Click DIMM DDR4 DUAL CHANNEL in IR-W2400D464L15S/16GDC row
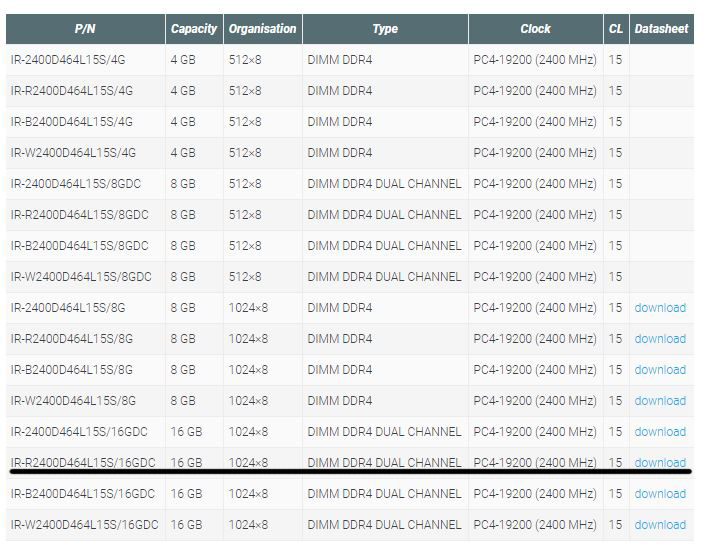The height and width of the screenshot is (551, 711). coord(384,525)
